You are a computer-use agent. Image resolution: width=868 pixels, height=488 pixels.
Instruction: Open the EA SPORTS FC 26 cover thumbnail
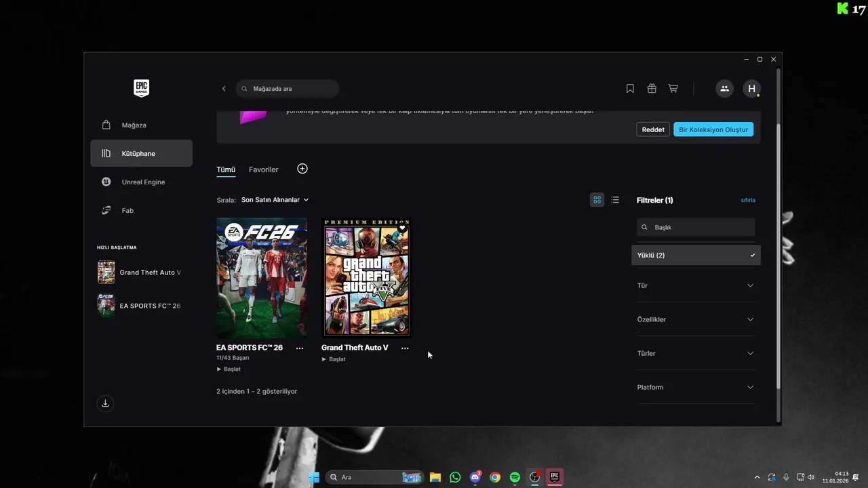(261, 278)
